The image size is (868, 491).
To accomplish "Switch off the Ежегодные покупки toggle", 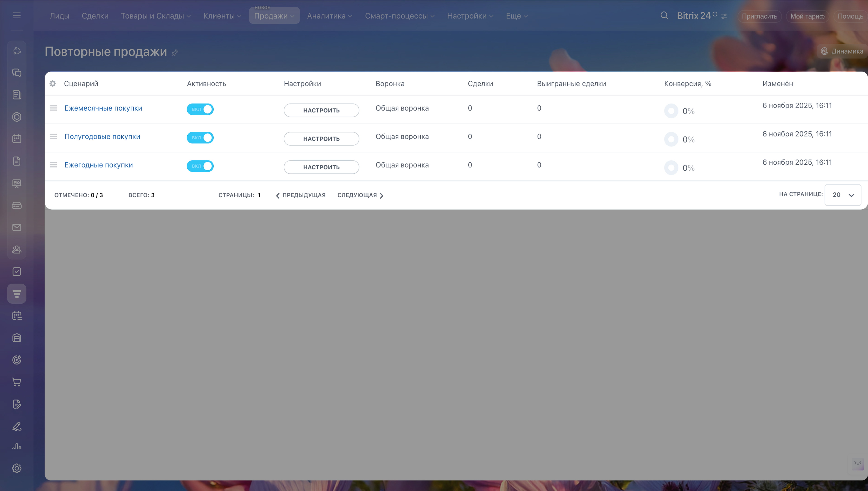I will tap(200, 166).
